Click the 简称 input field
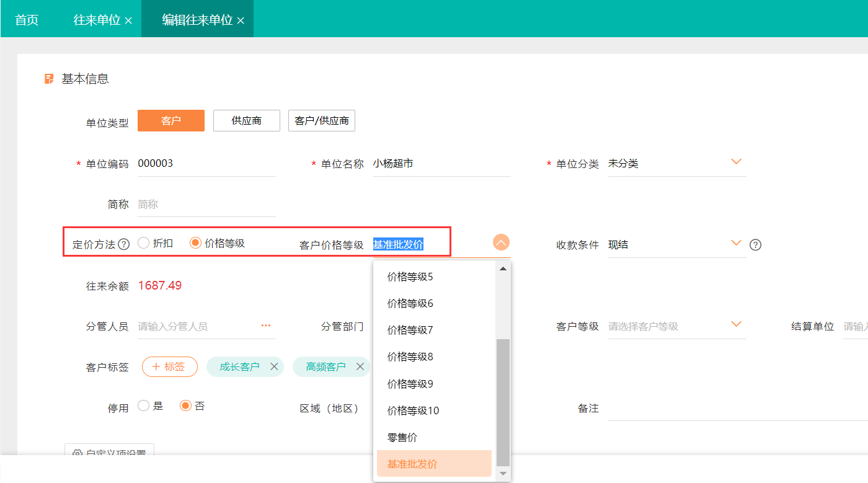This screenshot has height=483, width=868. pyautogui.click(x=206, y=204)
